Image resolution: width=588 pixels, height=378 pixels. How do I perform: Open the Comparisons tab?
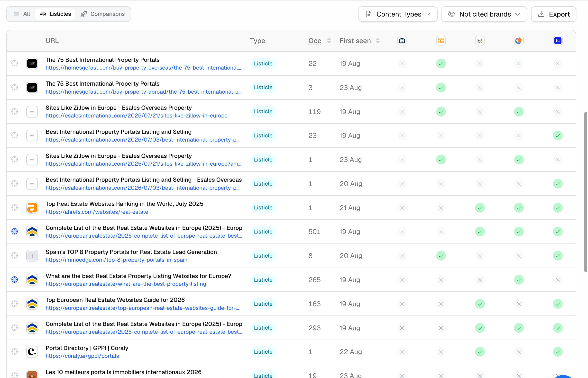click(x=103, y=14)
